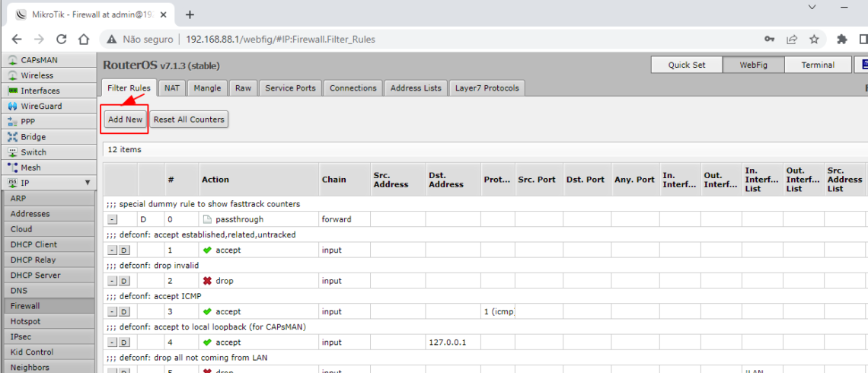Open the Address Lists tab

click(416, 88)
